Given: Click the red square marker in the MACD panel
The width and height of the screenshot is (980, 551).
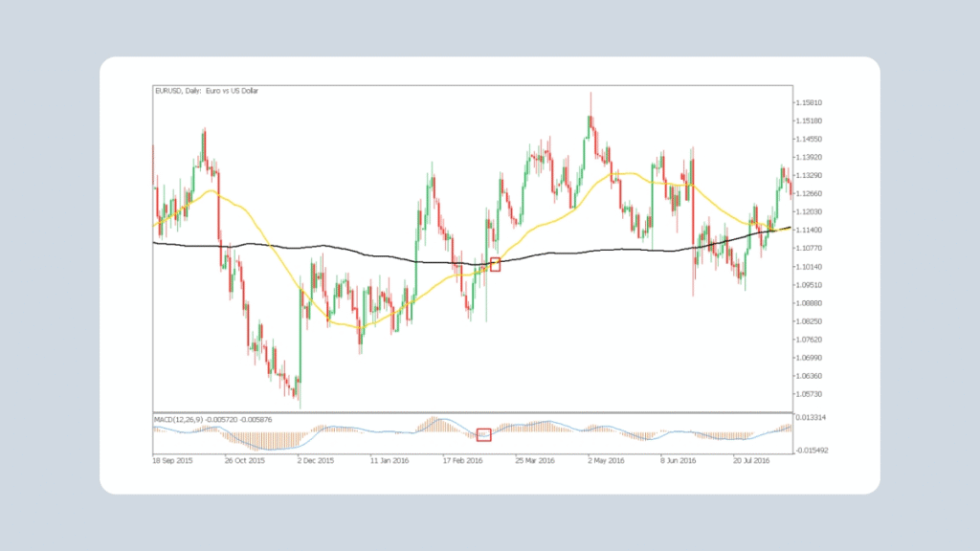Looking at the screenshot, I should [x=483, y=435].
